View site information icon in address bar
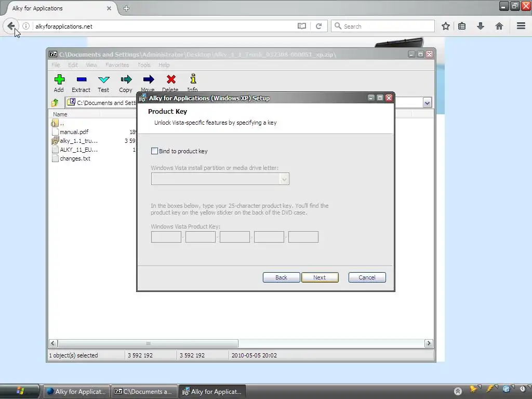Viewport: 532px width, 399px height. point(26,26)
